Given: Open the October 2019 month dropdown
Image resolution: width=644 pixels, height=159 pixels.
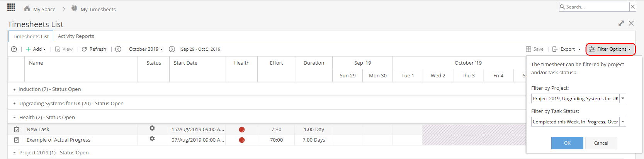Looking at the screenshot, I should (146, 49).
